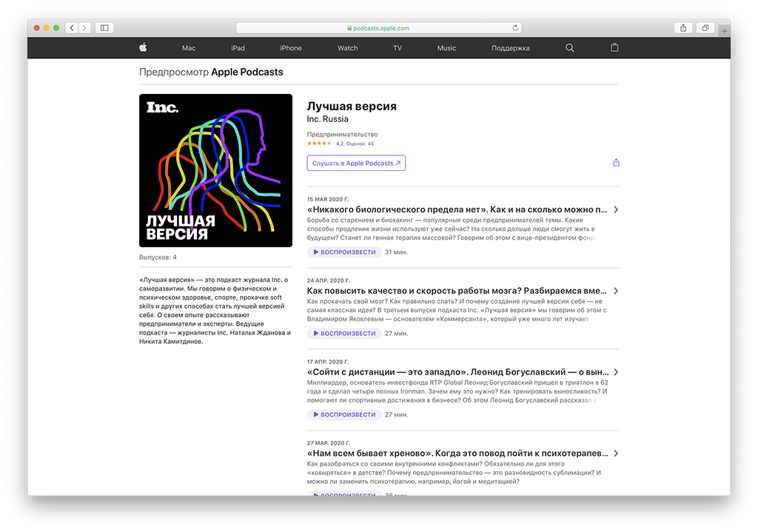Viewport: 758px width, 532px height.
Task: Click Safari's share toolbar button
Action: tap(683, 28)
